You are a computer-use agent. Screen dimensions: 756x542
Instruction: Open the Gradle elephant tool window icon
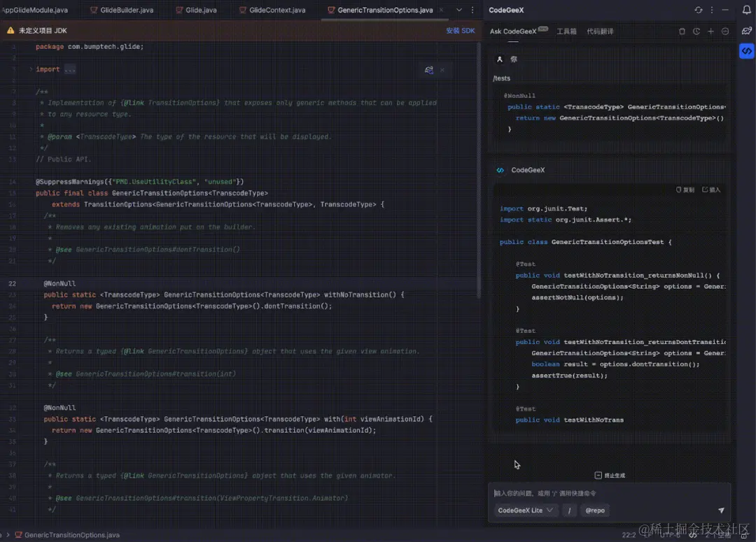click(x=746, y=31)
